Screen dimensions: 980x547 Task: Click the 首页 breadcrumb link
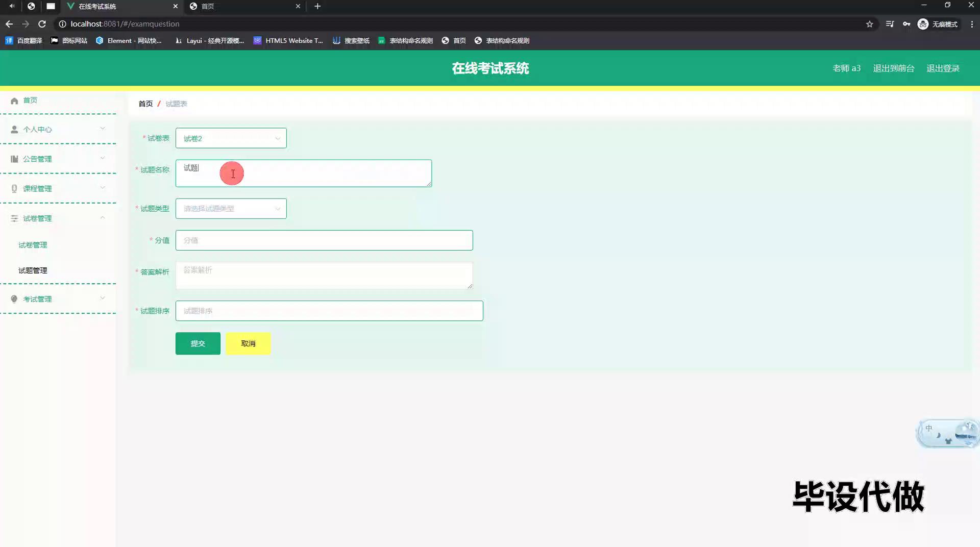(145, 104)
